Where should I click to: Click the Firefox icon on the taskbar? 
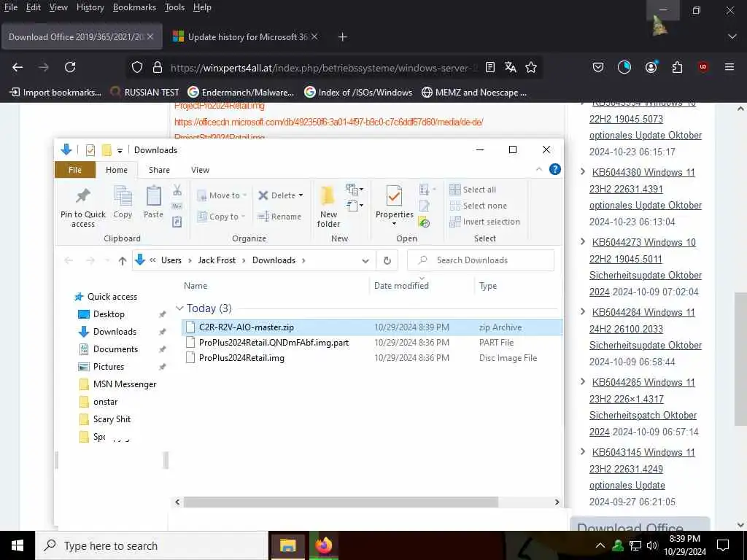[x=323, y=545]
